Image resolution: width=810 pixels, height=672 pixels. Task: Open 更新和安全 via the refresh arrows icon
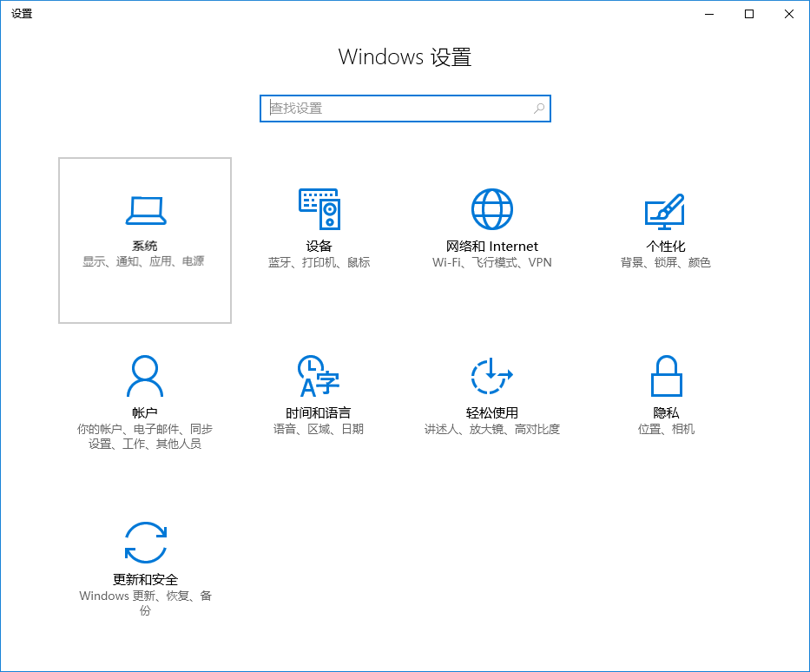(145, 541)
